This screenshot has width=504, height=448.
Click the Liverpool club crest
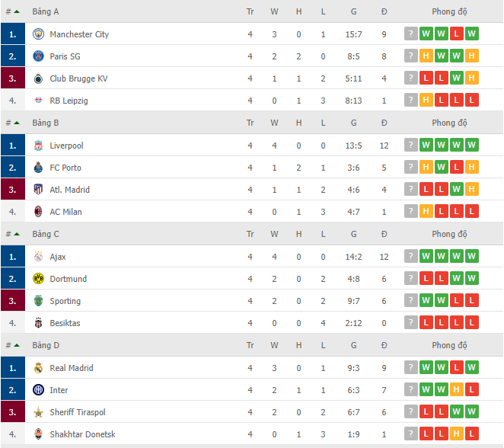[x=38, y=146]
